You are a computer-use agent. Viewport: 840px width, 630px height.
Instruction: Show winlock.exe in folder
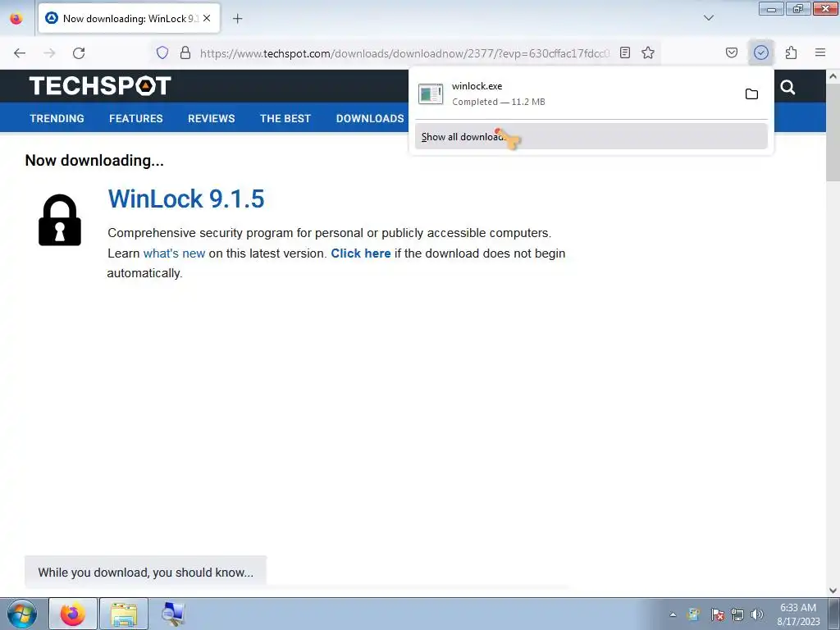[x=751, y=94]
